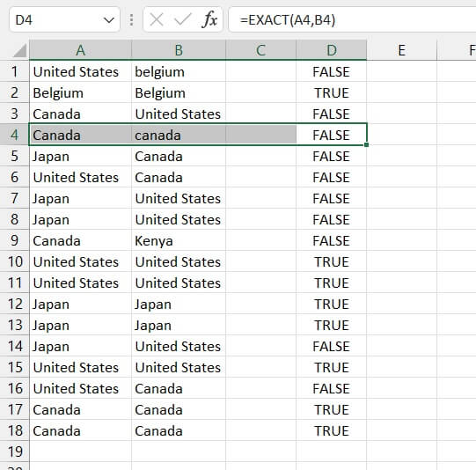Viewport: 476px width, 470px height.
Task: Click the fill handle of cell D4
Action: coord(366,145)
